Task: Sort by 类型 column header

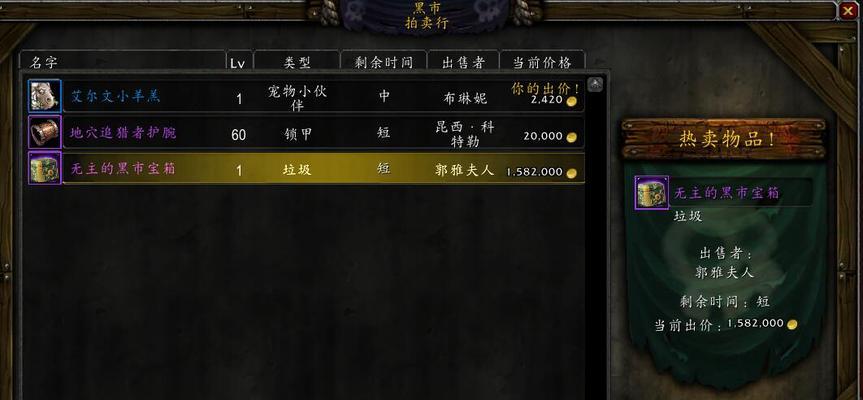Action: coord(297,61)
